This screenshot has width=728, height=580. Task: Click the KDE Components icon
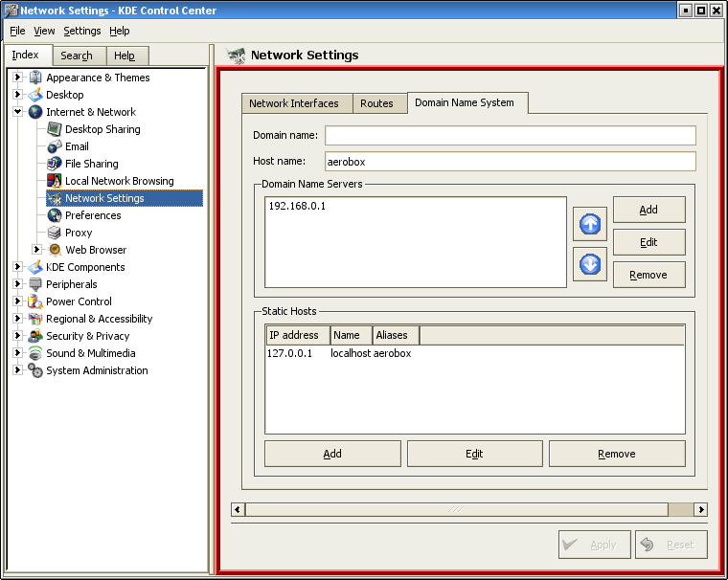tap(35, 267)
